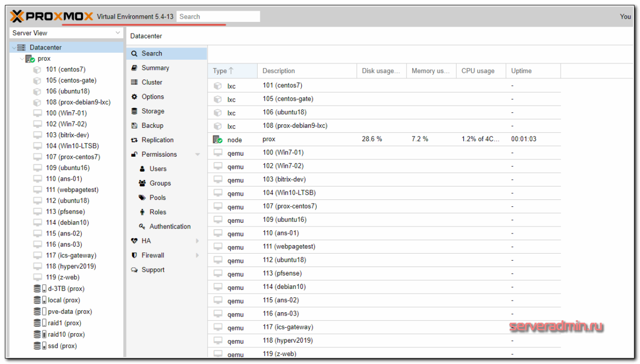The height and width of the screenshot is (364, 640).
Task: Open the Replication menu entry
Action: [x=157, y=140]
